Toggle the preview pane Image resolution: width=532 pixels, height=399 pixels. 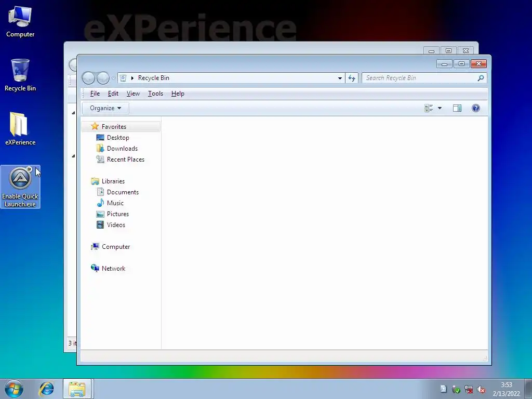click(x=457, y=108)
